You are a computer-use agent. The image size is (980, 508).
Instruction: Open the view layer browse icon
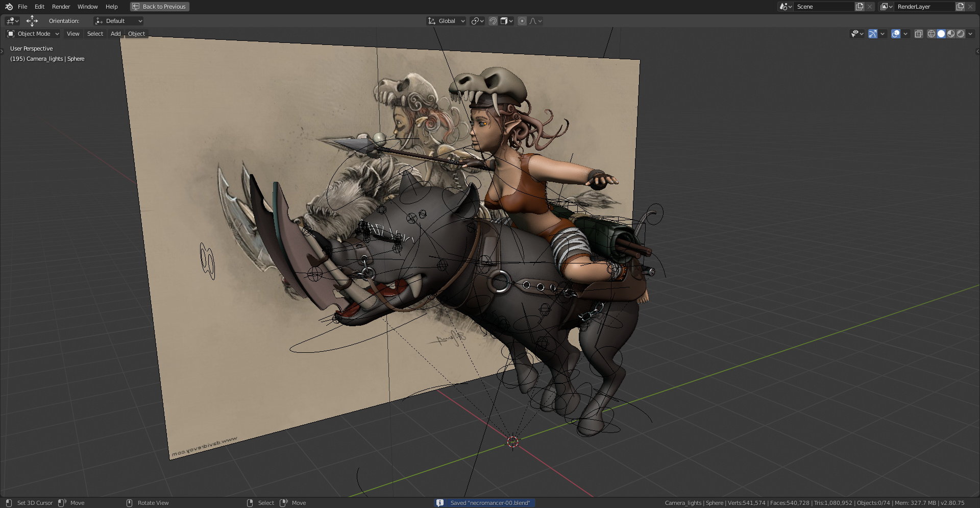tap(886, 7)
